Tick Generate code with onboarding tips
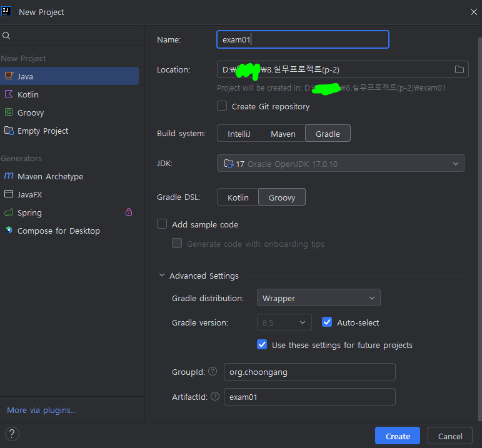482x448 pixels. (177, 243)
